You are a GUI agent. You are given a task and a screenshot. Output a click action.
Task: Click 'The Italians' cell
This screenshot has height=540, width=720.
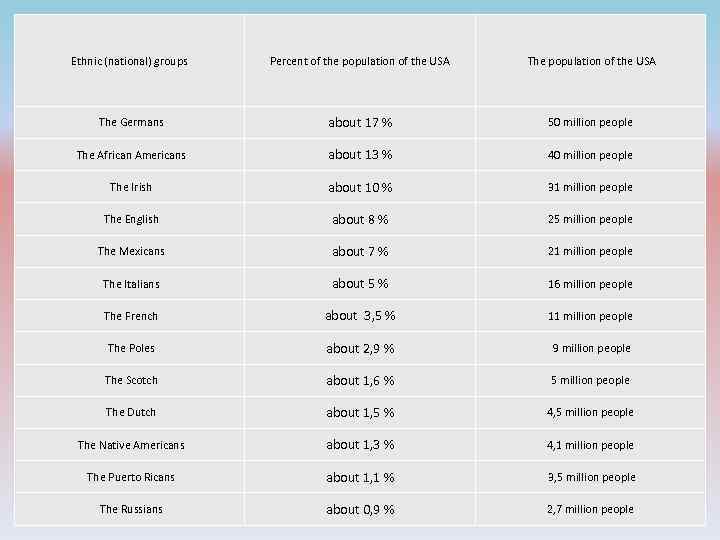(x=131, y=284)
